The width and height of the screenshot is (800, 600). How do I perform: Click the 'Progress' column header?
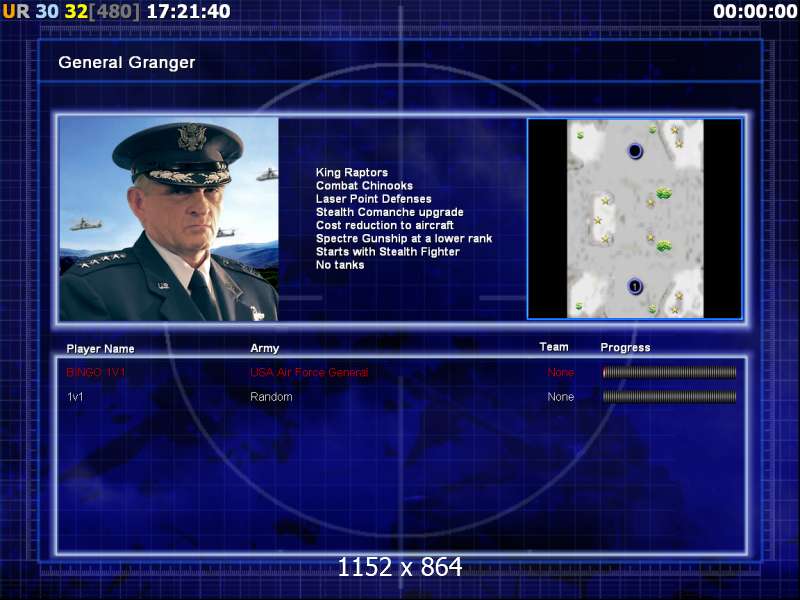625,347
